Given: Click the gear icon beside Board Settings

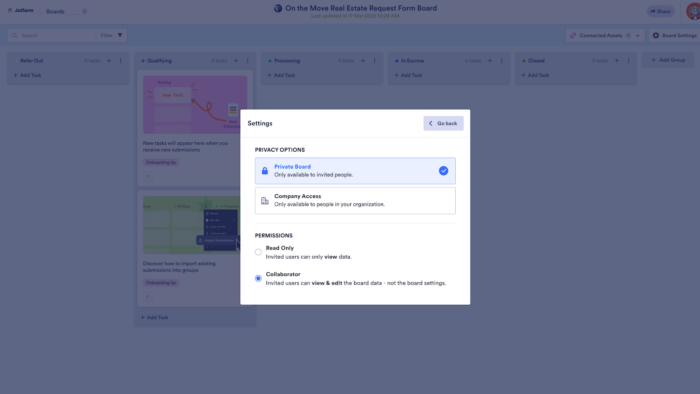Looking at the screenshot, I should click(656, 36).
